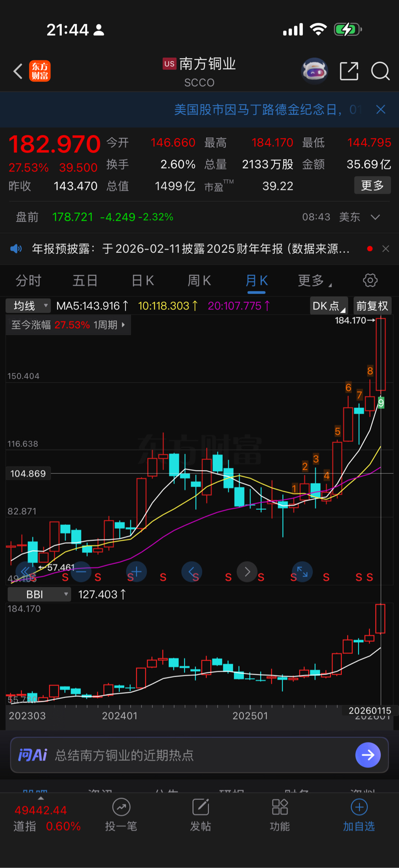Expand the 至今涨幅 1周期 selector
399x868 pixels.
point(69,325)
